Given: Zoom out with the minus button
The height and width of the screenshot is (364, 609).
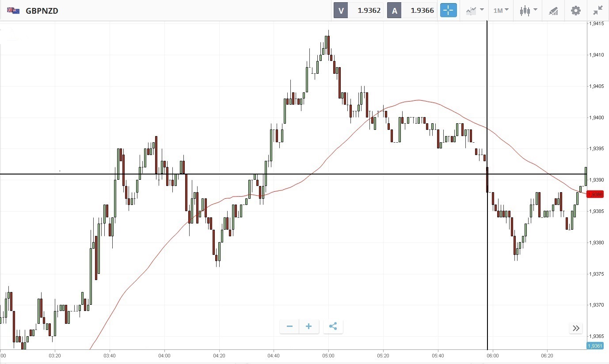Looking at the screenshot, I should 289,326.
